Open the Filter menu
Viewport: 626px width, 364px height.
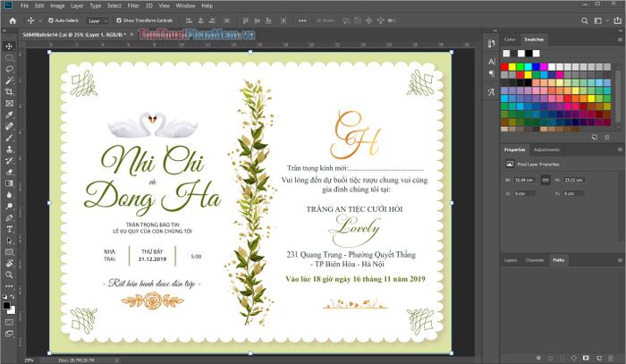(x=133, y=5)
